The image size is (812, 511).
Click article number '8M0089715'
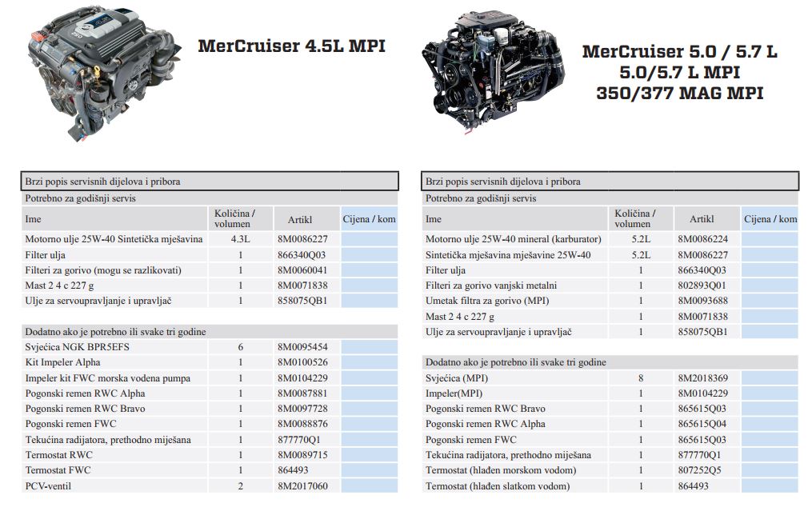tap(302, 455)
